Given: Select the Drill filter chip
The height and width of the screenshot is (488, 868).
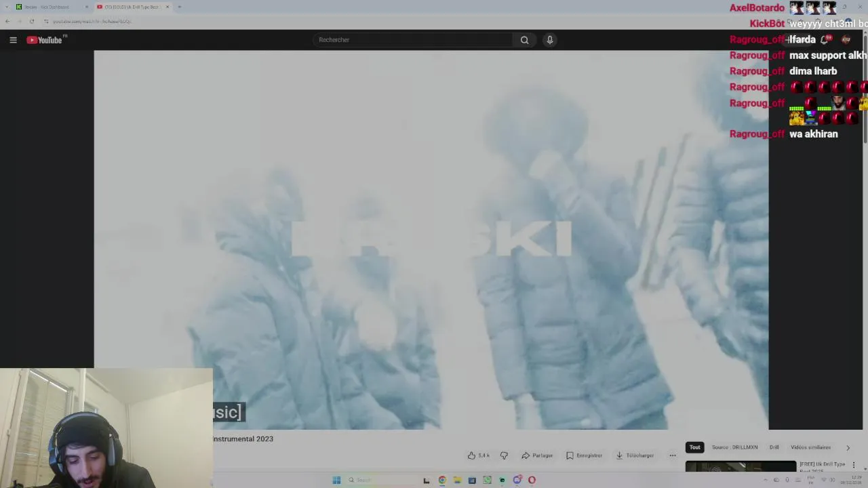Looking at the screenshot, I should click(774, 447).
